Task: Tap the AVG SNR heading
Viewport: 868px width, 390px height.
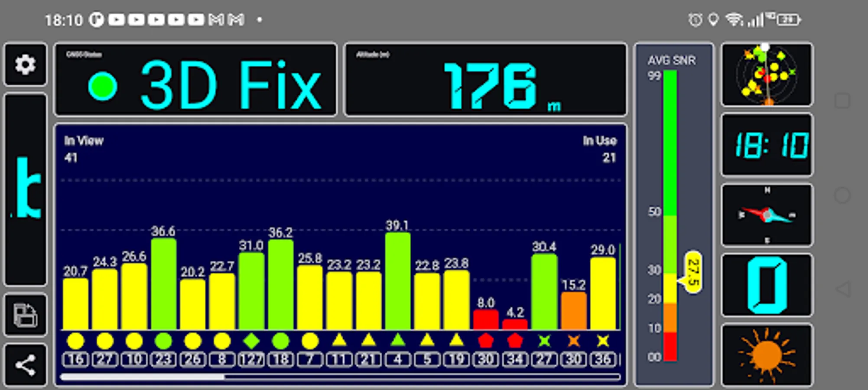Action: click(x=671, y=60)
